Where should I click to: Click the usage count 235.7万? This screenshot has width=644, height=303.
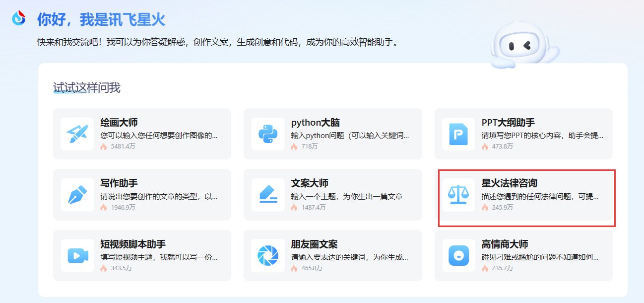(x=502, y=268)
